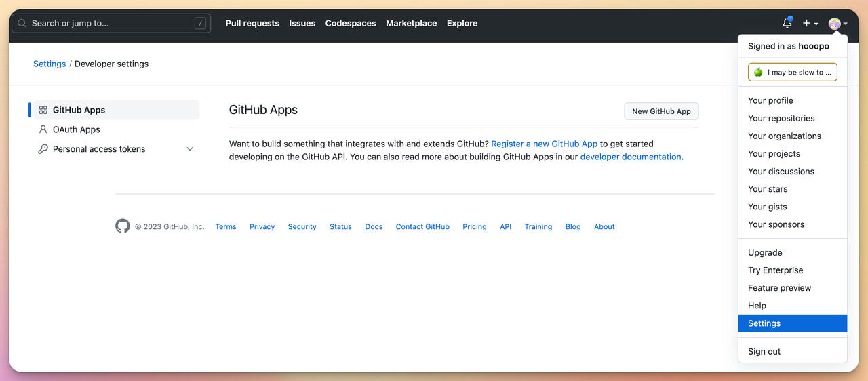Click Security in the footer
Image resolution: width=868 pixels, height=381 pixels.
302,227
